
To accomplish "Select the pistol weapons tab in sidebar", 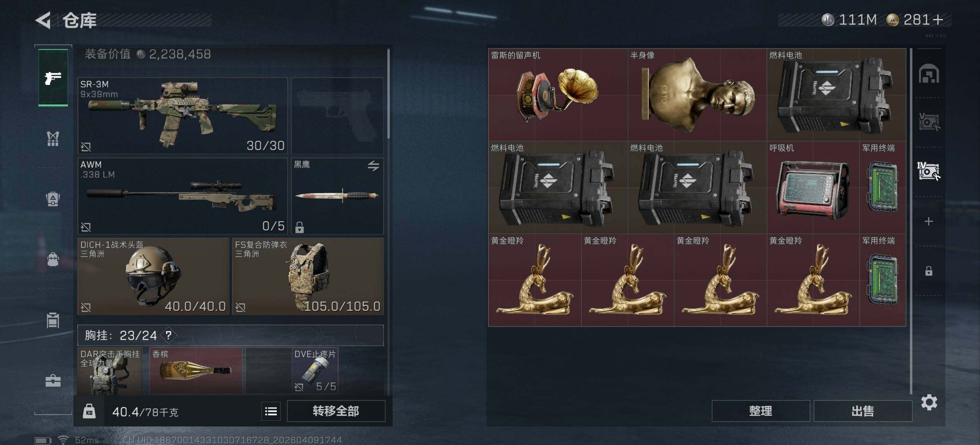I will [53, 77].
